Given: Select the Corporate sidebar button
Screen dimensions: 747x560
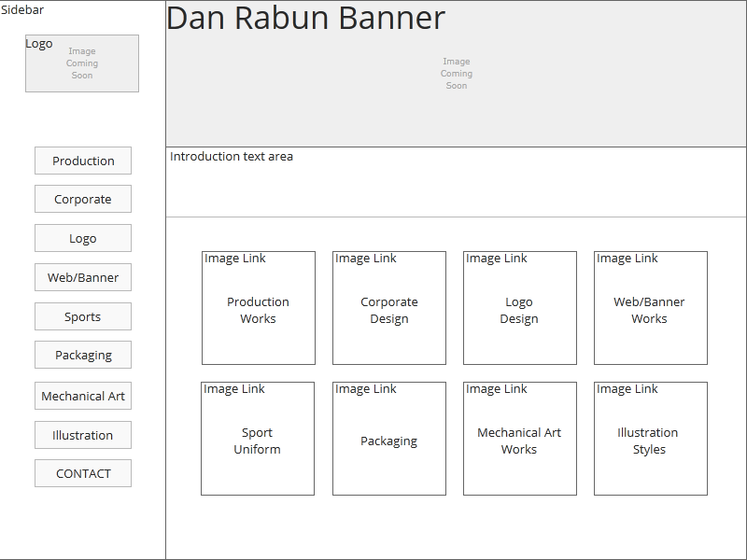Looking at the screenshot, I should click(83, 199).
